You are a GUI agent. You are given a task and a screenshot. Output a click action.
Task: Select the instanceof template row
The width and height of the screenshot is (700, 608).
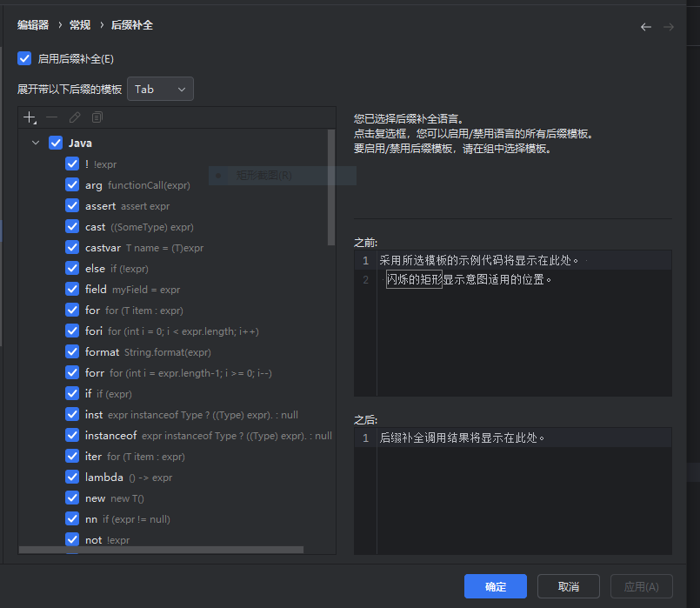(x=177, y=435)
